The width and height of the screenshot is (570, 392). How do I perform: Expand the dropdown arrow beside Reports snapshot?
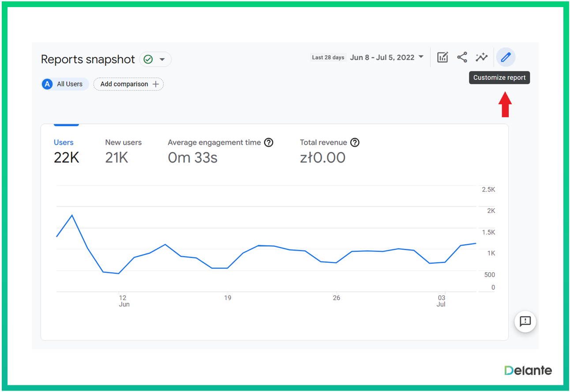tap(162, 59)
